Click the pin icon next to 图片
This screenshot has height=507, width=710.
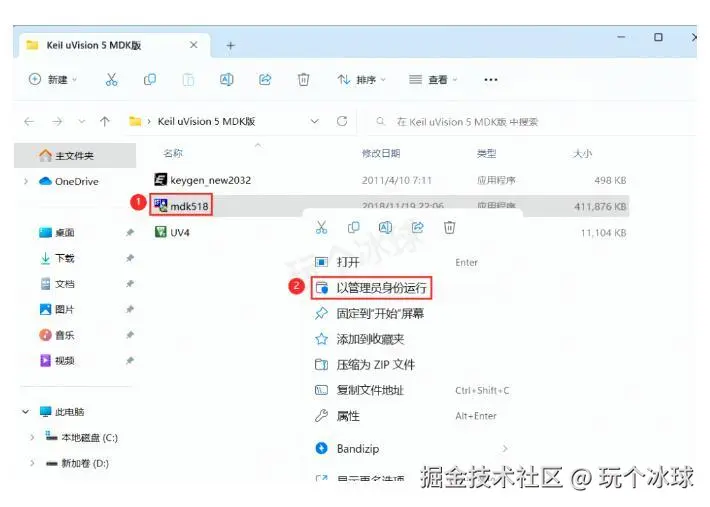[x=130, y=309]
